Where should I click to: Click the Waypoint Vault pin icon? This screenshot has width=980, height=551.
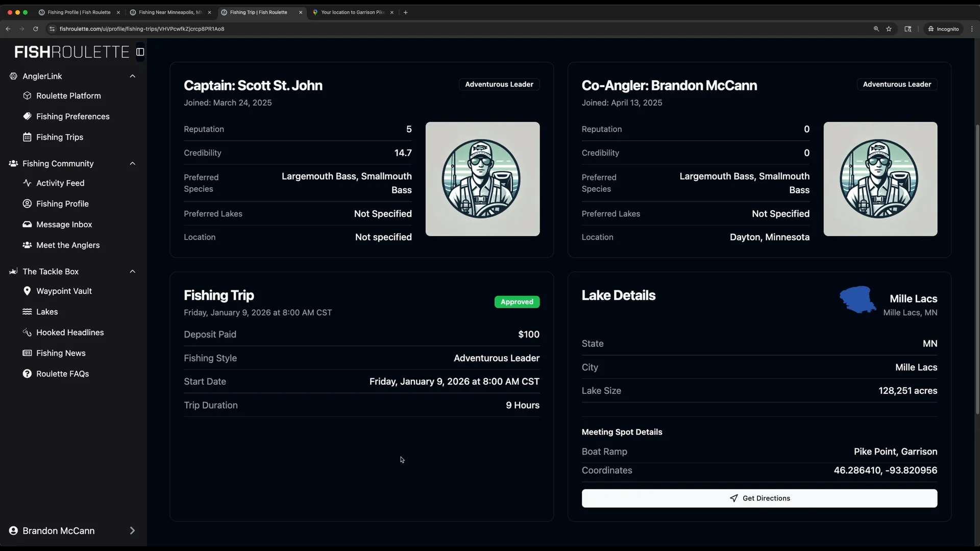click(x=27, y=291)
